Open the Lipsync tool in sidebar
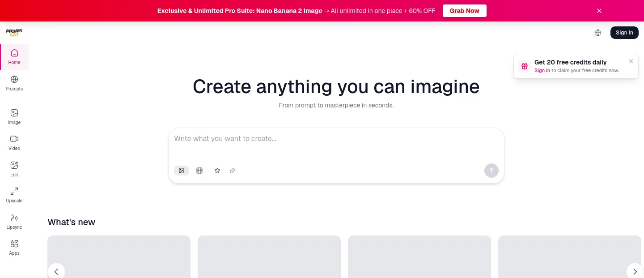Screen dimensions: 644x278 click(x=14, y=221)
